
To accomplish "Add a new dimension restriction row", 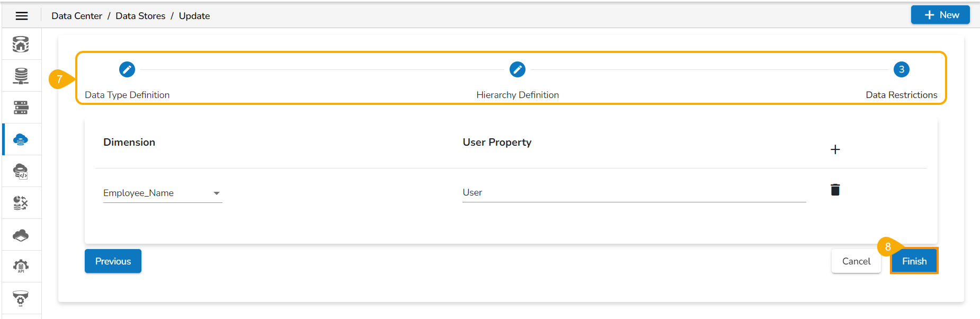I will (835, 149).
